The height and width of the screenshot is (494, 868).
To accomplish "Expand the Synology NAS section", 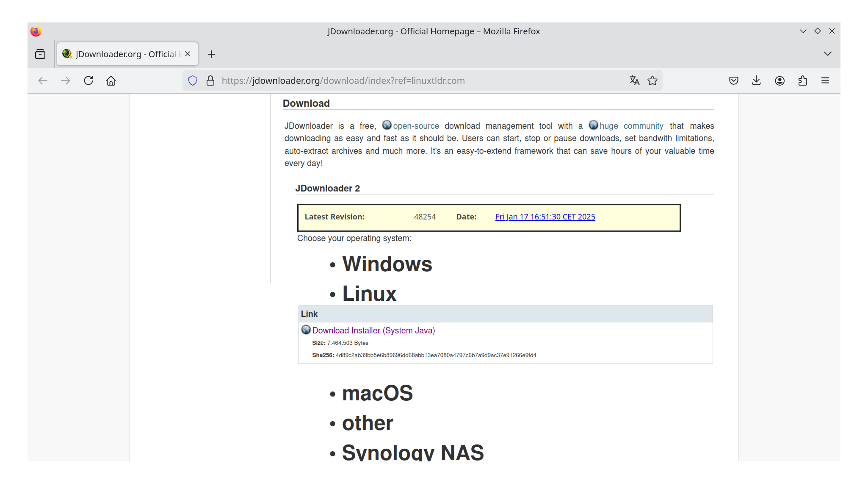I will [413, 452].
